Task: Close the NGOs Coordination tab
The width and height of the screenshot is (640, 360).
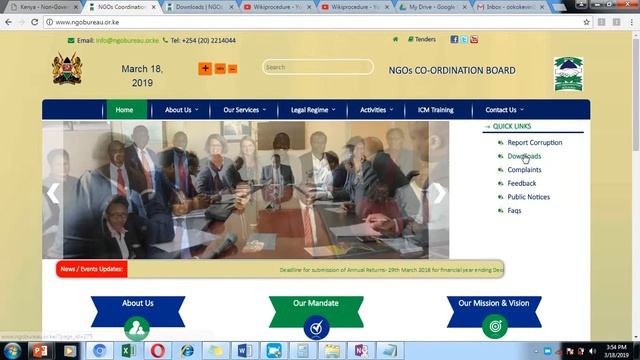Action: [x=153, y=7]
